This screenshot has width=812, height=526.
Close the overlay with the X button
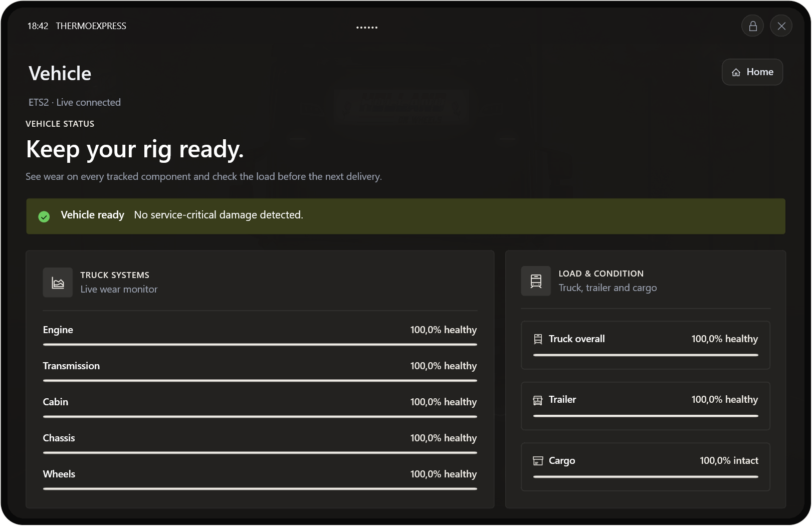tap(781, 26)
